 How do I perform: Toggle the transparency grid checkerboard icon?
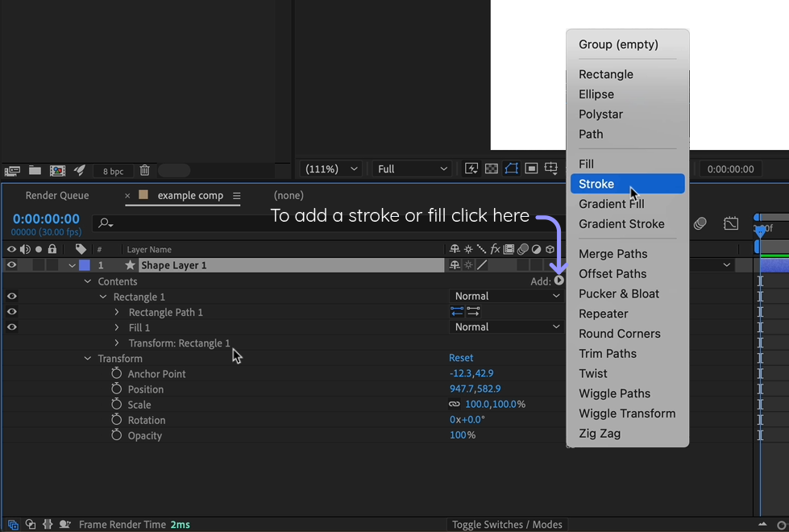[x=492, y=168]
